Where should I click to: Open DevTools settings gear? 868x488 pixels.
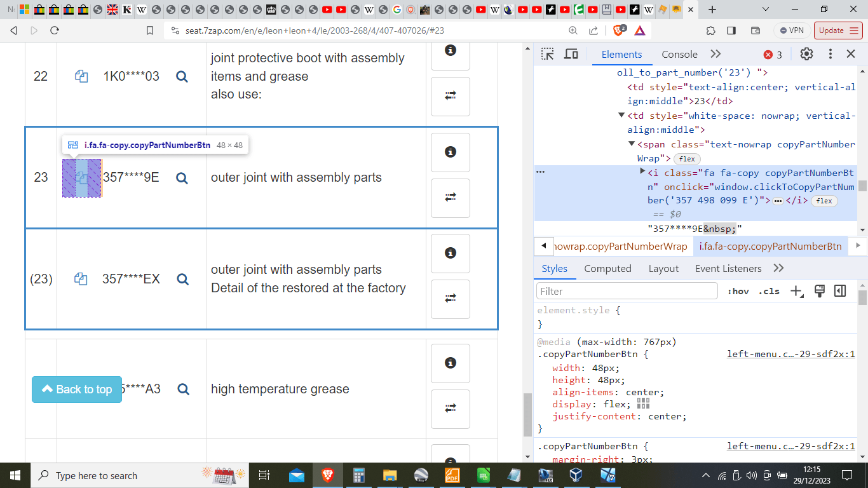pyautogui.click(x=806, y=55)
